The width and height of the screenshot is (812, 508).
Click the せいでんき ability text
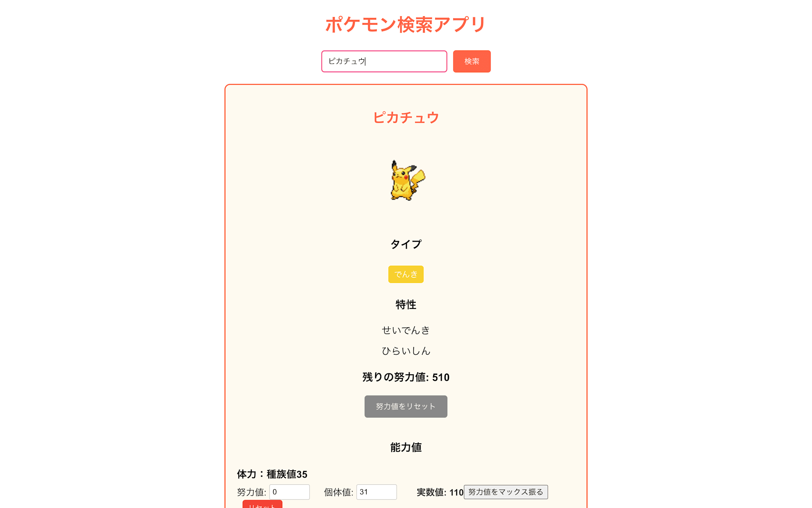[x=406, y=330]
